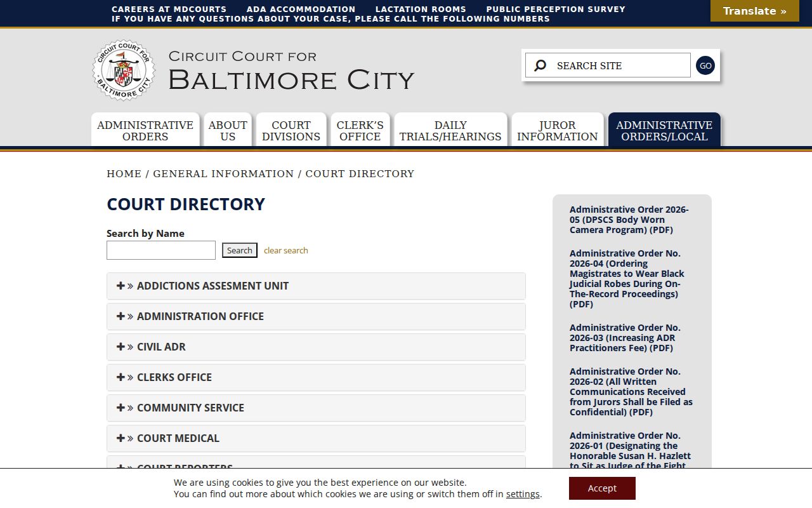The image size is (812, 508).
Task: Expand the COURT MEDICAL section
Action: (316, 438)
